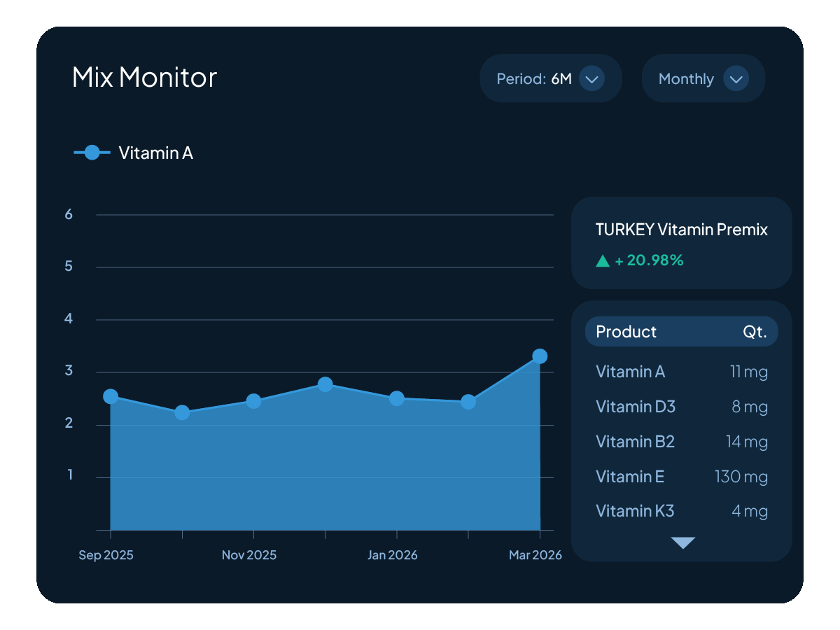Image resolution: width=840 pixels, height=630 pixels.
Task: Select the Vitamin A product row
Action: coord(681,372)
